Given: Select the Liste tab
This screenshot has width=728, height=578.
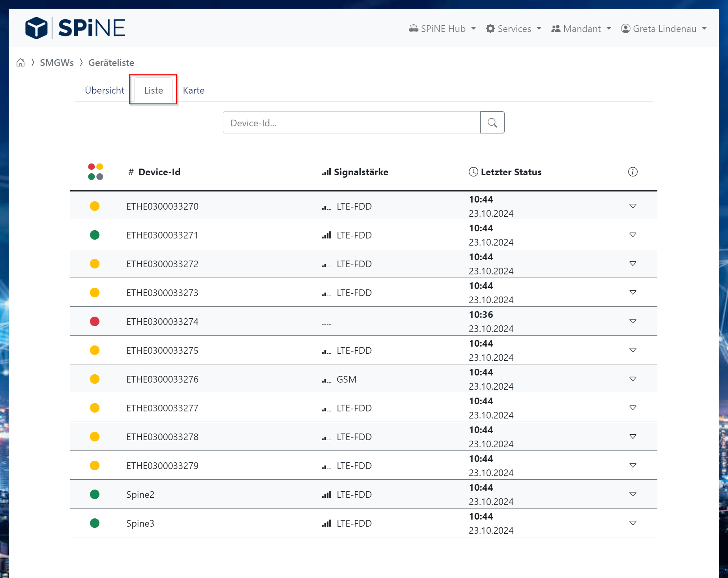Looking at the screenshot, I should [153, 90].
